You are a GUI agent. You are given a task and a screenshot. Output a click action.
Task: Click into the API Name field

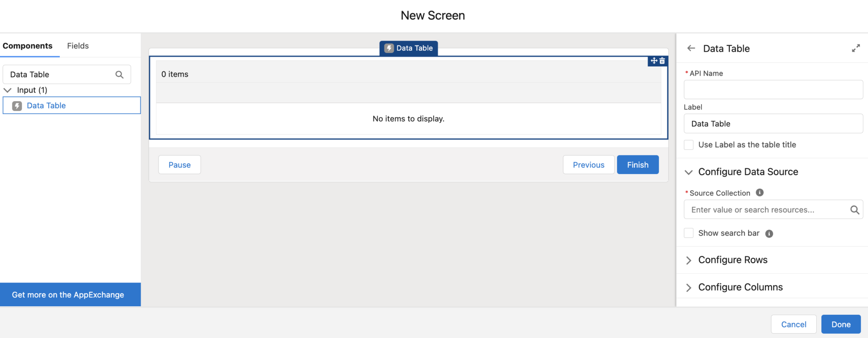773,90
